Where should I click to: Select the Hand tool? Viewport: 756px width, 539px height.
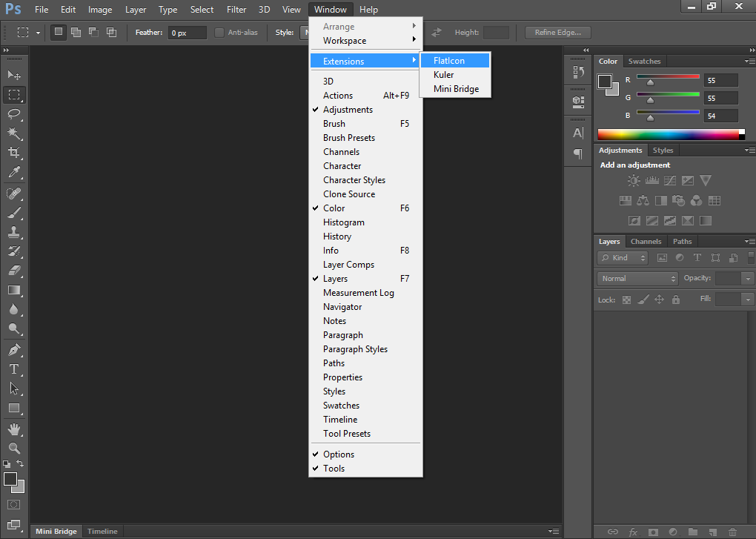(14, 429)
